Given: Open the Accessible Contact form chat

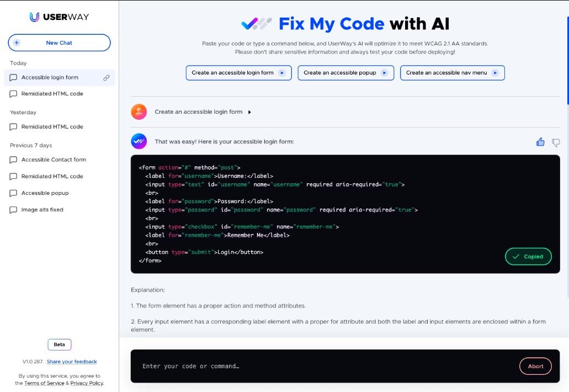Looking at the screenshot, I should pyautogui.click(x=54, y=160).
